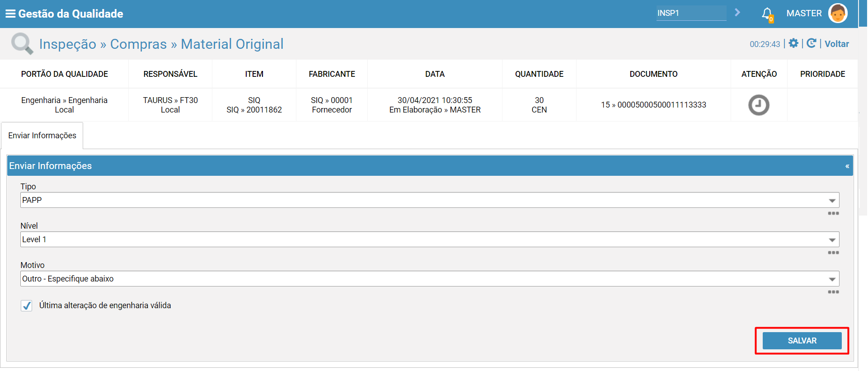Expand the Motivo dropdown

[x=832, y=279]
